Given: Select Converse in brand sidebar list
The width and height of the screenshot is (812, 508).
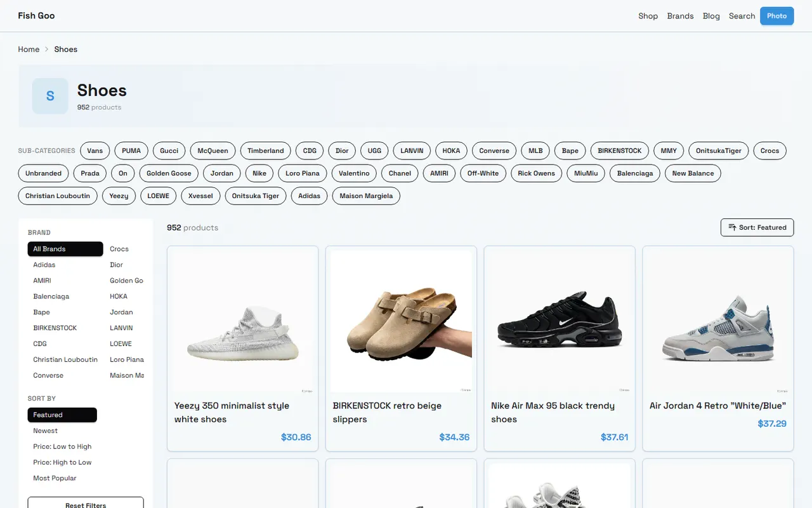Looking at the screenshot, I should pyautogui.click(x=65, y=375).
